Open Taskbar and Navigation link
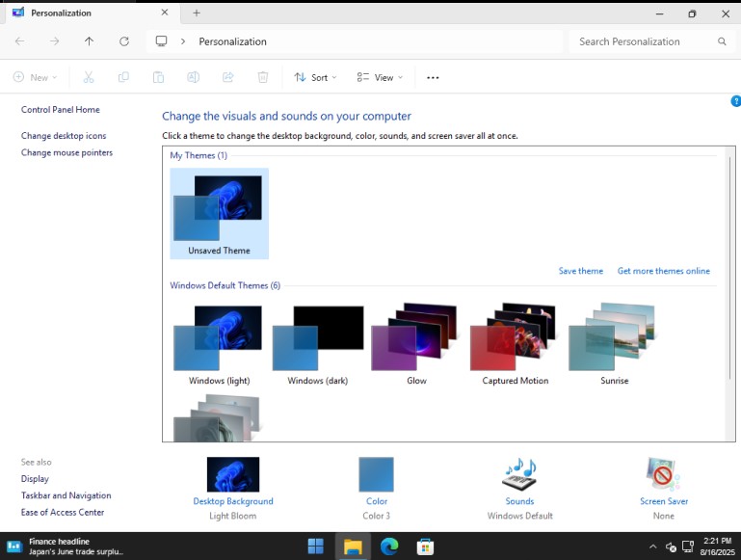The height and width of the screenshot is (560, 741). click(x=66, y=495)
